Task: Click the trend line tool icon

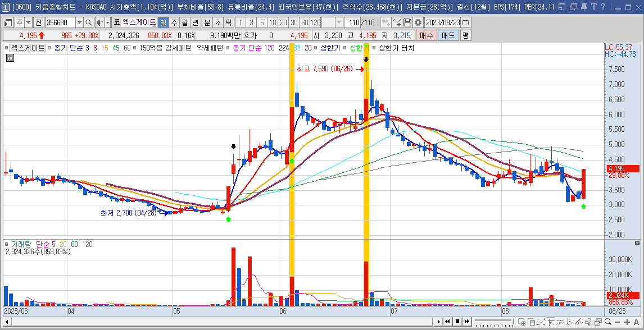Action: (579, 322)
